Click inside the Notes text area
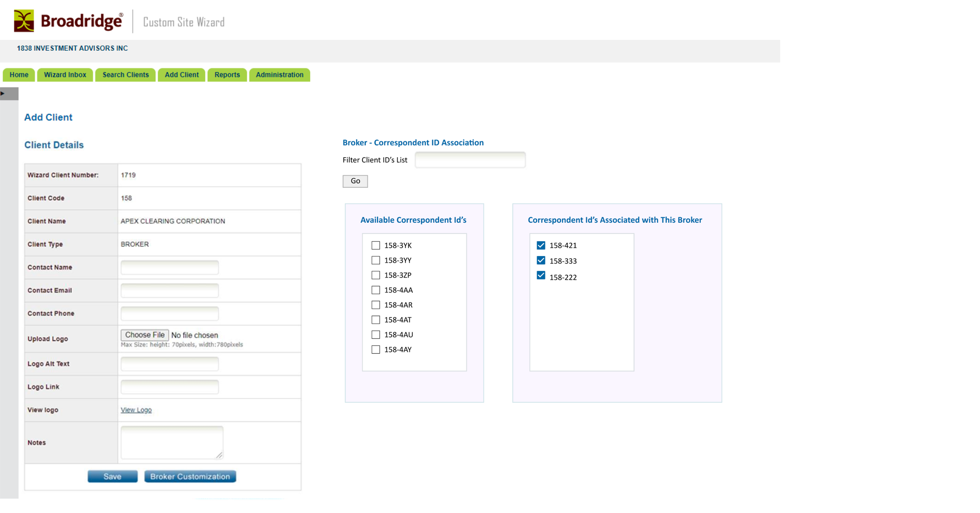Image resolution: width=980 pixels, height=513 pixels. 172,442
